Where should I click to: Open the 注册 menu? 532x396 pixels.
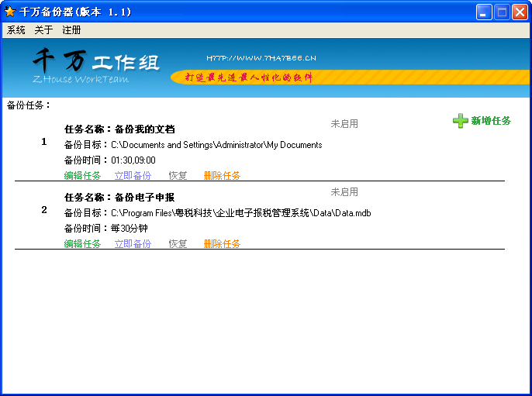pos(71,30)
